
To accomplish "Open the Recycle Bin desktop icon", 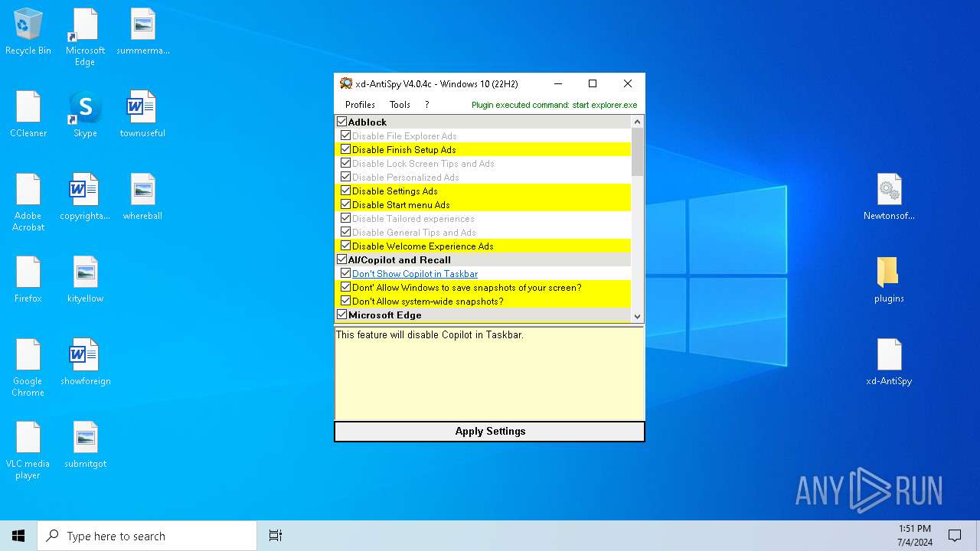I will click(x=28, y=32).
